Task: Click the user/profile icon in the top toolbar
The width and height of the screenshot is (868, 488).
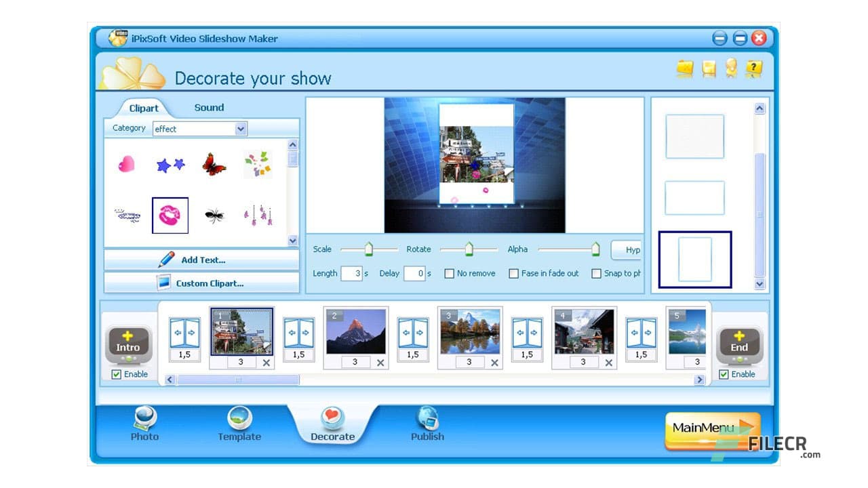Action: pyautogui.click(x=730, y=68)
